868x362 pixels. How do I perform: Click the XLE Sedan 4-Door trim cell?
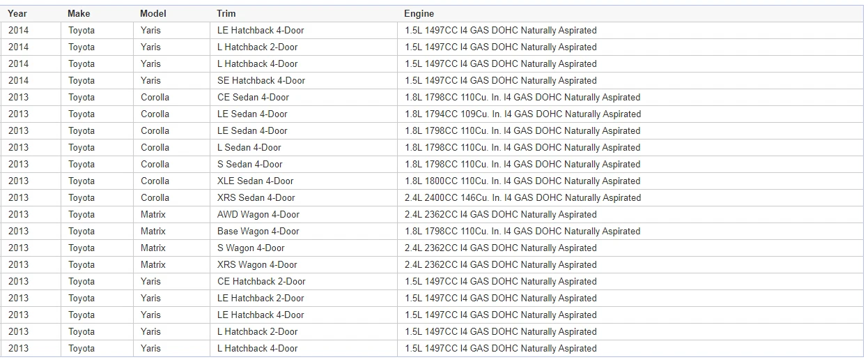(x=256, y=181)
